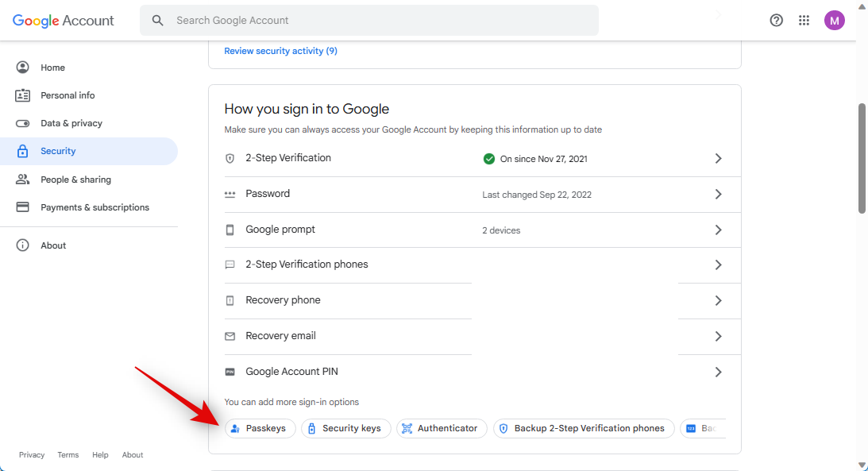Go to Home in the sidebar
Viewport: 868px width, 471px height.
[89, 68]
